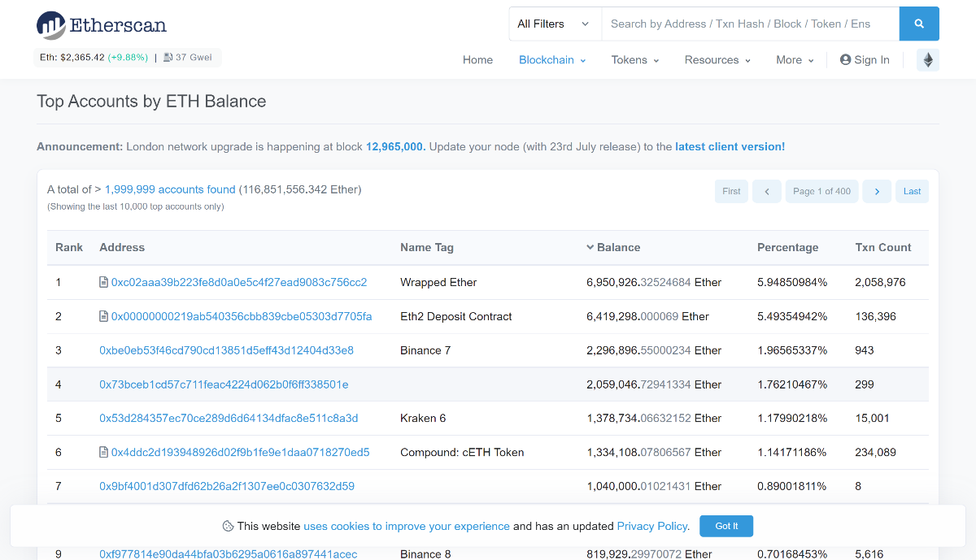The height and width of the screenshot is (560, 976).
Task: Click the Compound: cETH Token name tag
Action: (462, 453)
